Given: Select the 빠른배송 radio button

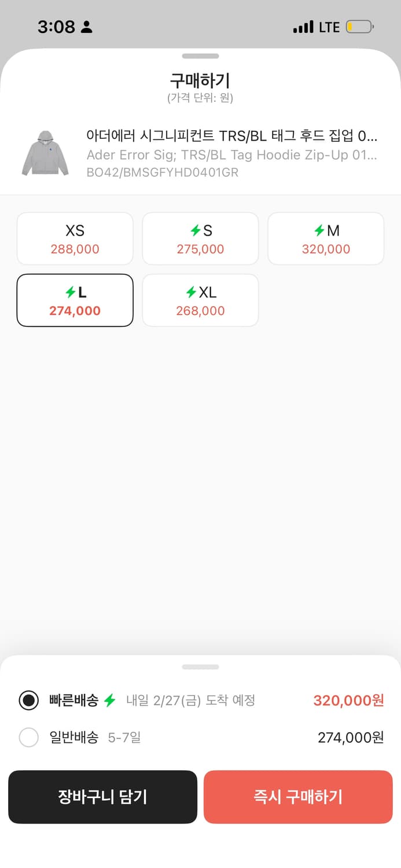Looking at the screenshot, I should pos(29,701).
